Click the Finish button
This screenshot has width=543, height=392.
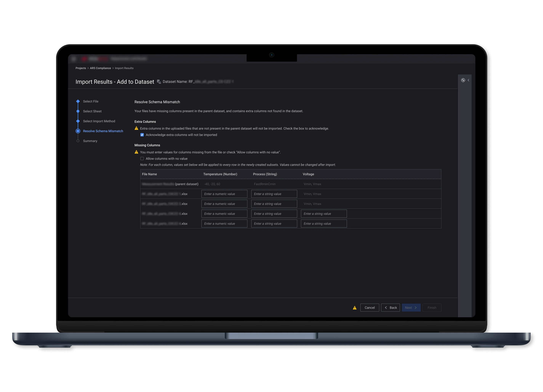(432, 308)
